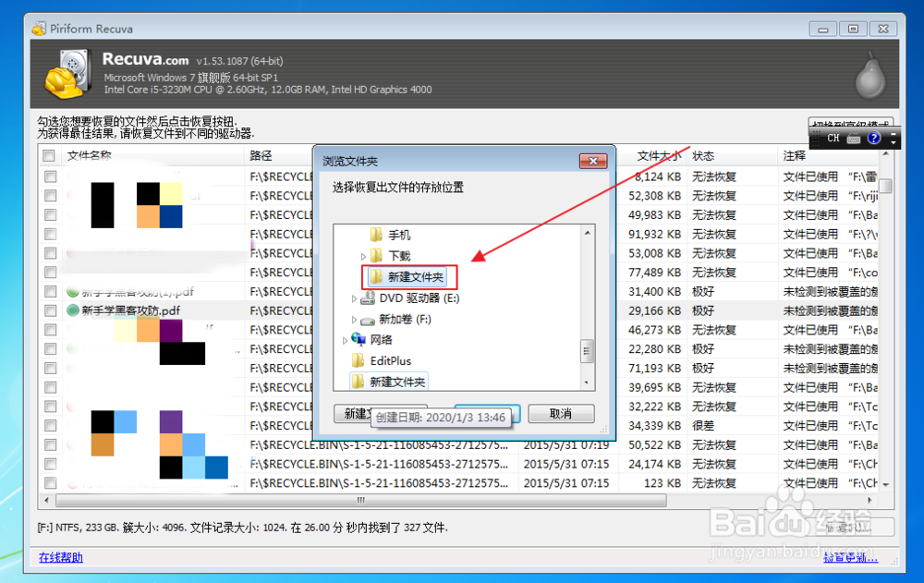Image resolution: width=924 pixels, height=583 pixels.
Task: Tick checkbox of the 123 KB row
Action: click(50, 483)
